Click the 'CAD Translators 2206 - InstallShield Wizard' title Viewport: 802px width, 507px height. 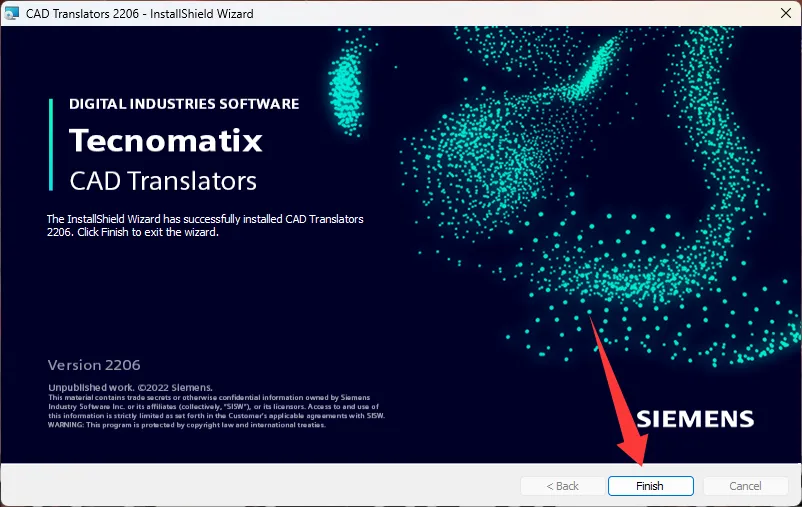coord(140,14)
